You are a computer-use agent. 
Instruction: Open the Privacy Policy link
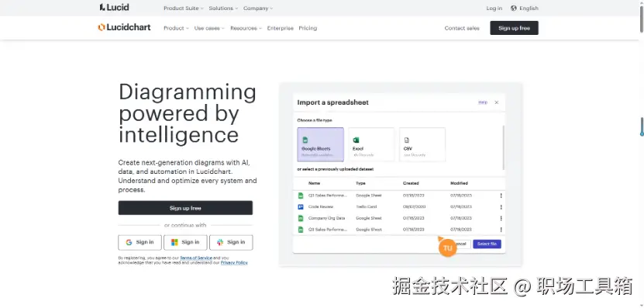pos(234,262)
